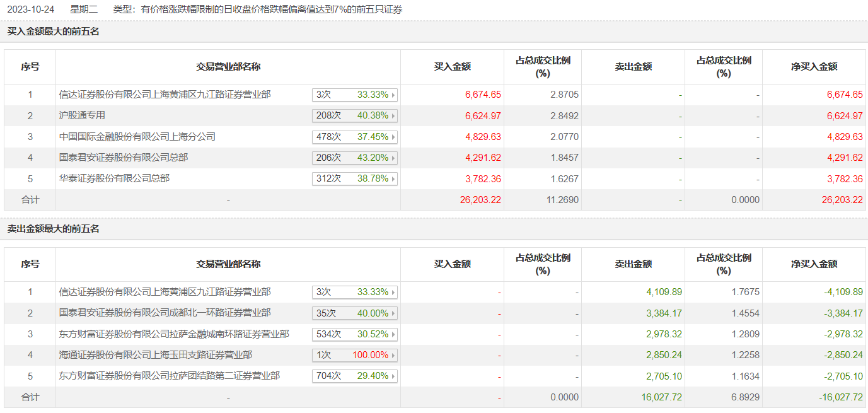
Task: Click 国泰君安证券成都北一环路证券营业部
Action: (x=165, y=313)
